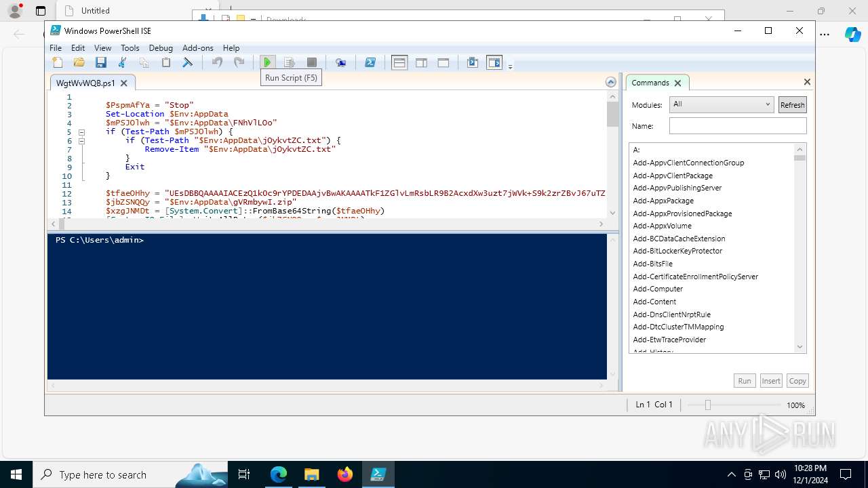Close the Commands tab
Viewport: 868px width, 488px height.
point(677,83)
